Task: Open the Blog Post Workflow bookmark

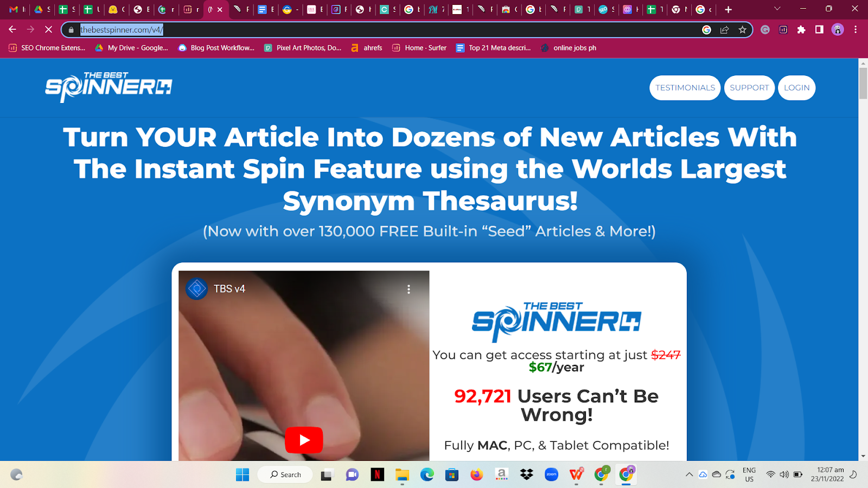Action: [x=216, y=48]
